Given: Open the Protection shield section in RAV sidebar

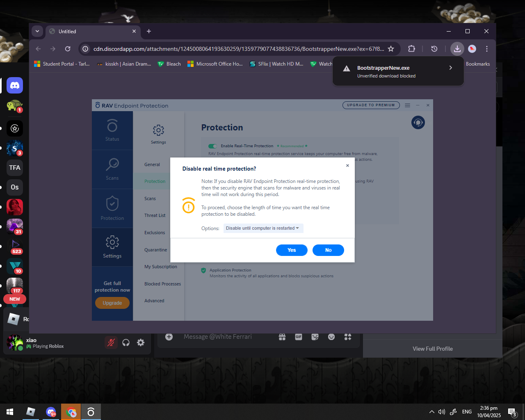Looking at the screenshot, I should coord(112,208).
